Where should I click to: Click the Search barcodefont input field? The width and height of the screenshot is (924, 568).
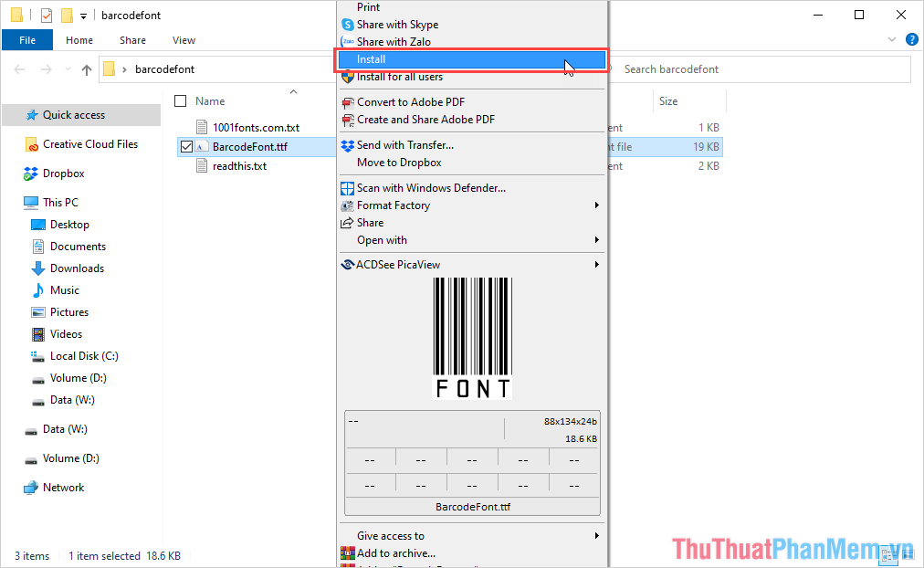click(762, 69)
